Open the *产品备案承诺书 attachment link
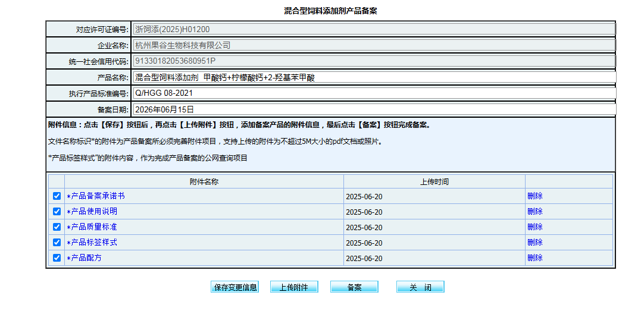The image size is (644, 314). pos(96,196)
